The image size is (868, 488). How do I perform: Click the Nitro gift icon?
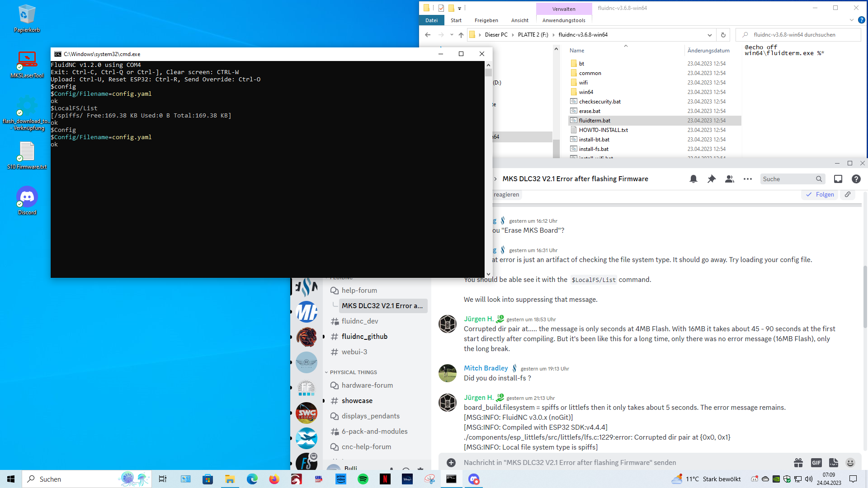(798, 463)
